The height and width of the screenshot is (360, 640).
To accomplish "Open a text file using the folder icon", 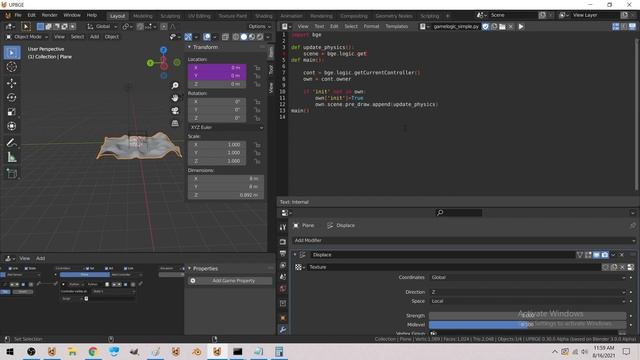I will click(x=502, y=27).
